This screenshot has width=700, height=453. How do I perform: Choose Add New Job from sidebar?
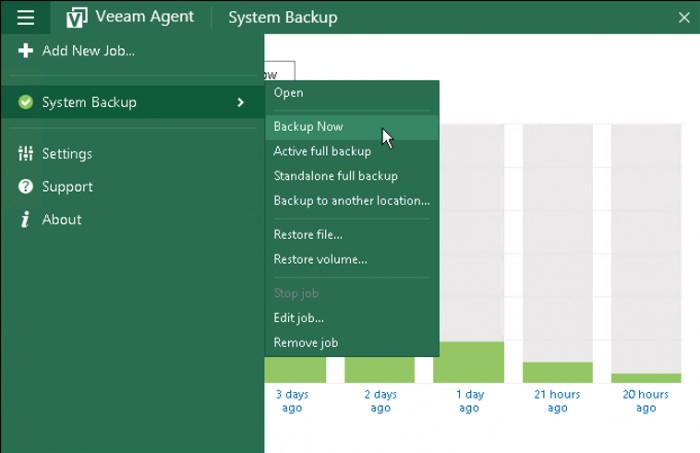pos(132,50)
